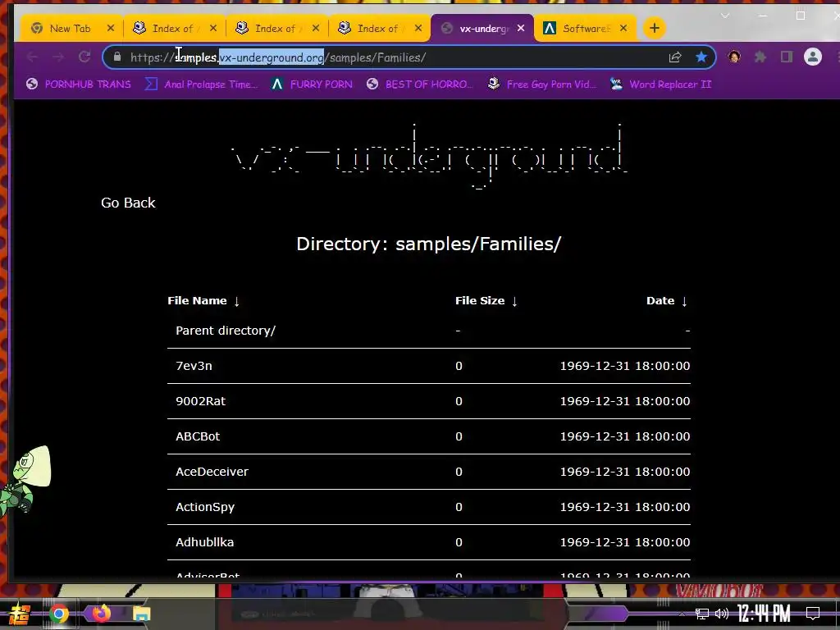Close the Software tab
Image resolution: width=840 pixels, height=630 pixels.
pyautogui.click(x=623, y=28)
